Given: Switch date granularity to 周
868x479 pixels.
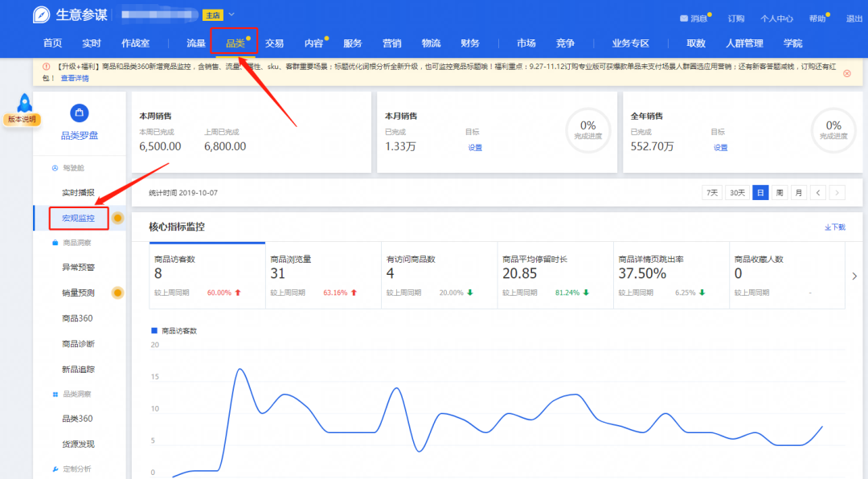Looking at the screenshot, I should 779,192.
